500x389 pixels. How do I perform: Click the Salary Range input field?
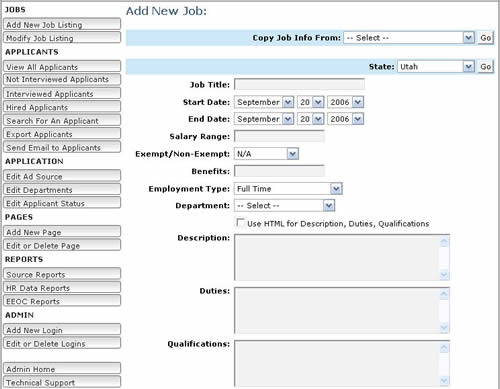(279, 136)
